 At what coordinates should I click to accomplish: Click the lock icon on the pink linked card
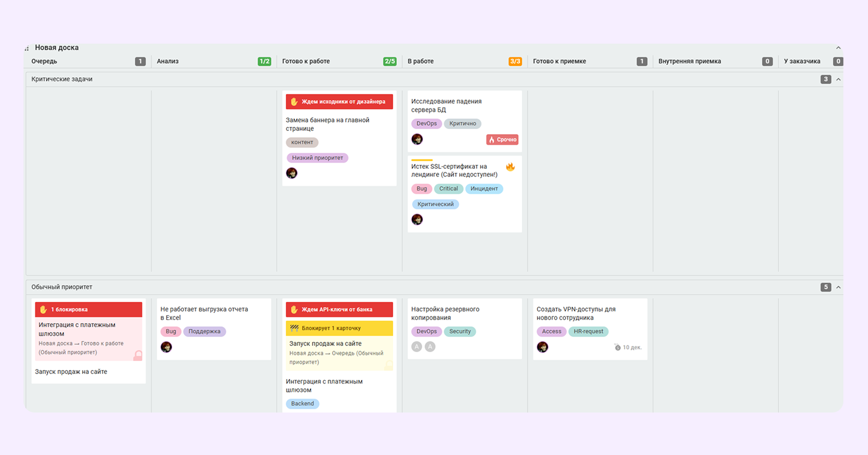(x=138, y=355)
